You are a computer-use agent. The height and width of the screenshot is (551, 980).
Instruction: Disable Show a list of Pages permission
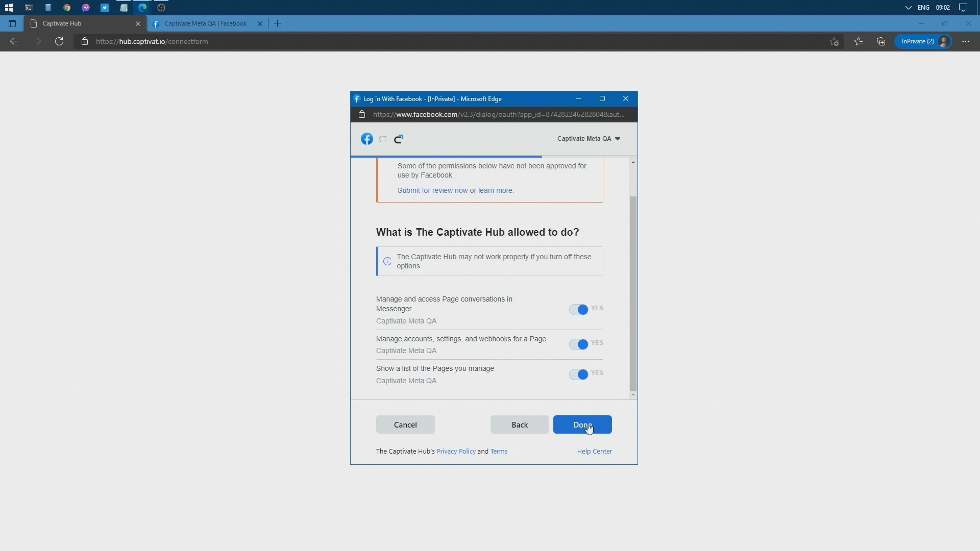579,374
